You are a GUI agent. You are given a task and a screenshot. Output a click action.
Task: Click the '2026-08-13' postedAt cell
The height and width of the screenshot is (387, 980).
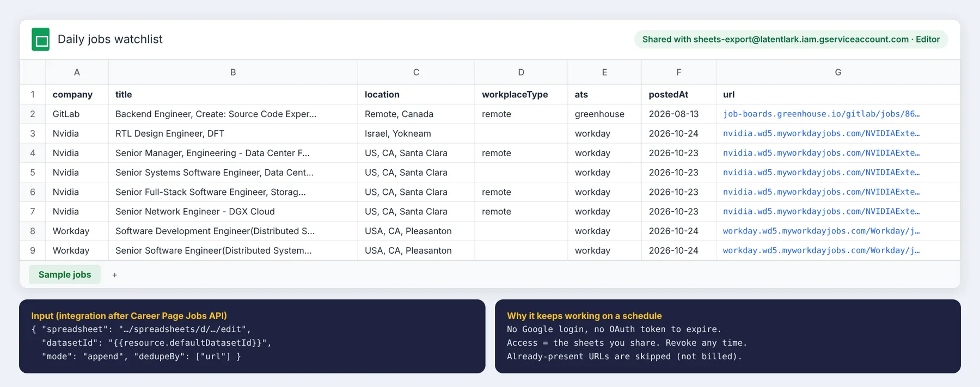(x=678, y=114)
